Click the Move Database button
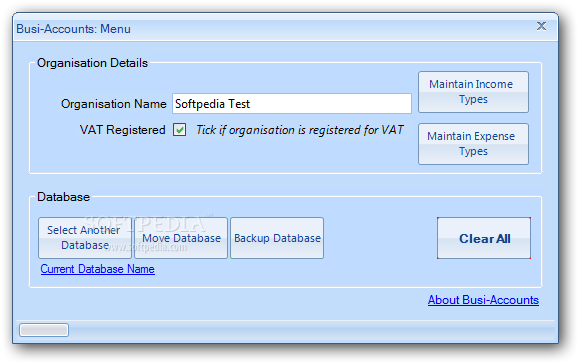The image size is (579, 364). (x=181, y=238)
